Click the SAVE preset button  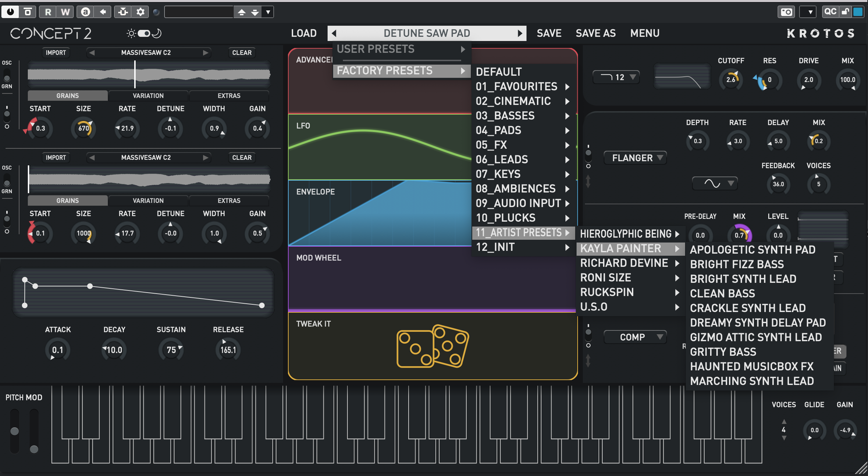(x=549, y=33)
